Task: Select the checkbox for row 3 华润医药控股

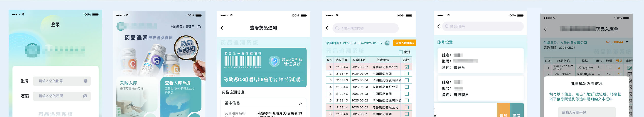Action: (406, 80)
